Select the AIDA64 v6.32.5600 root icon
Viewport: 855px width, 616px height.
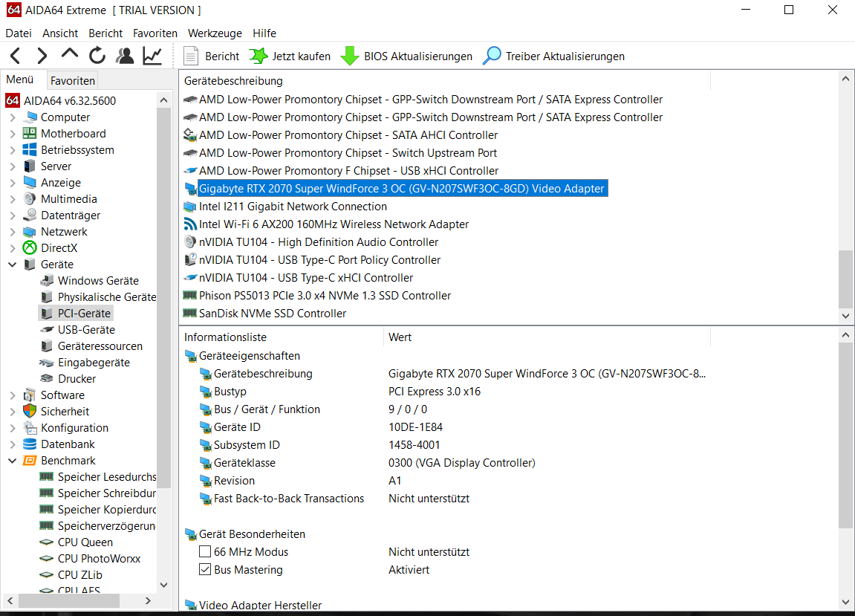pyautogui.click(x=13, y=100)
